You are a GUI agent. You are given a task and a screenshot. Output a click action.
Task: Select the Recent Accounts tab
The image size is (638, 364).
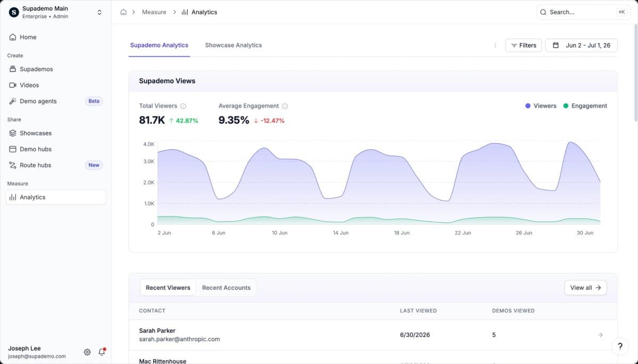(x=226, y=287)
